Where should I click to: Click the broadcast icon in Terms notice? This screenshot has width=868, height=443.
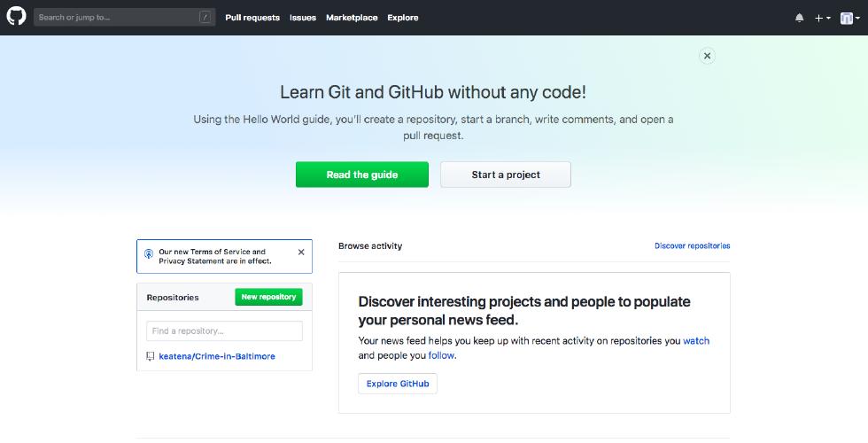149,253
